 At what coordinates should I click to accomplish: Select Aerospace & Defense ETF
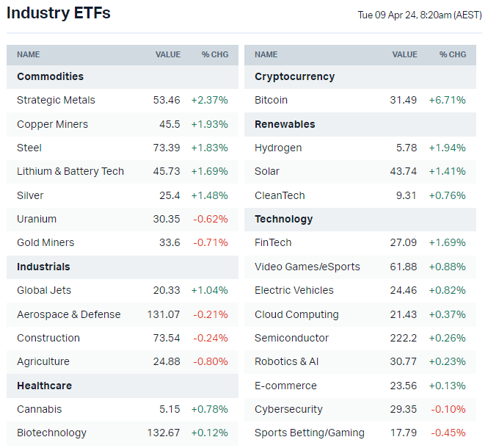68,314
